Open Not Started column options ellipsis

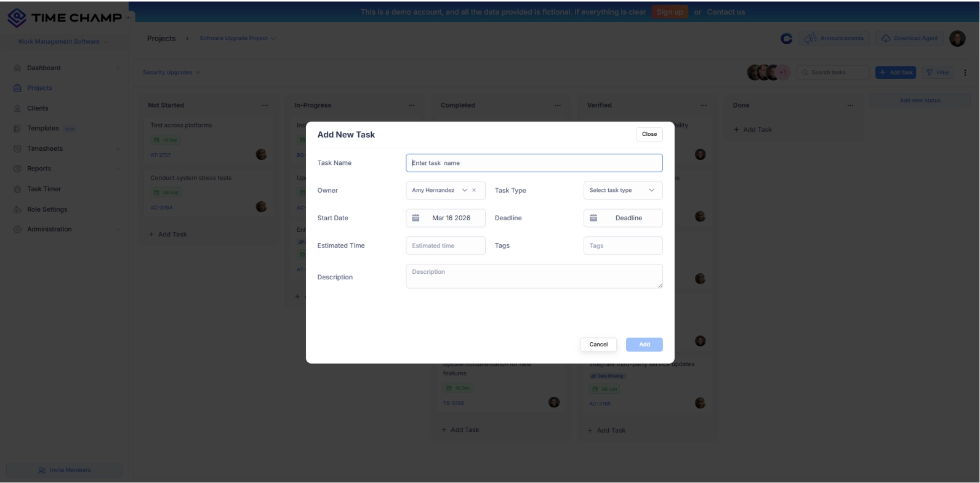pos(265,105)
